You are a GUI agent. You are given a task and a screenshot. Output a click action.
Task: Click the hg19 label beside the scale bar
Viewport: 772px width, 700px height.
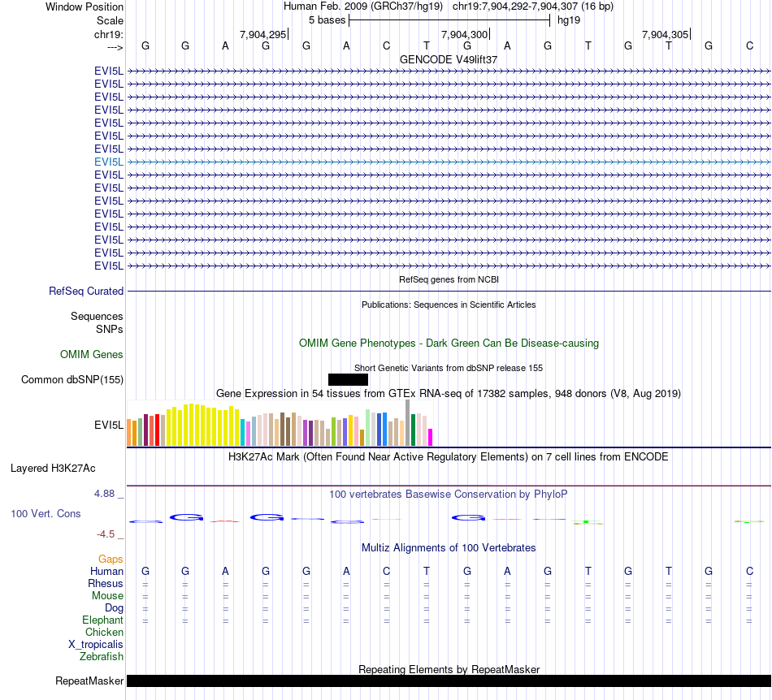coord(569,20)
